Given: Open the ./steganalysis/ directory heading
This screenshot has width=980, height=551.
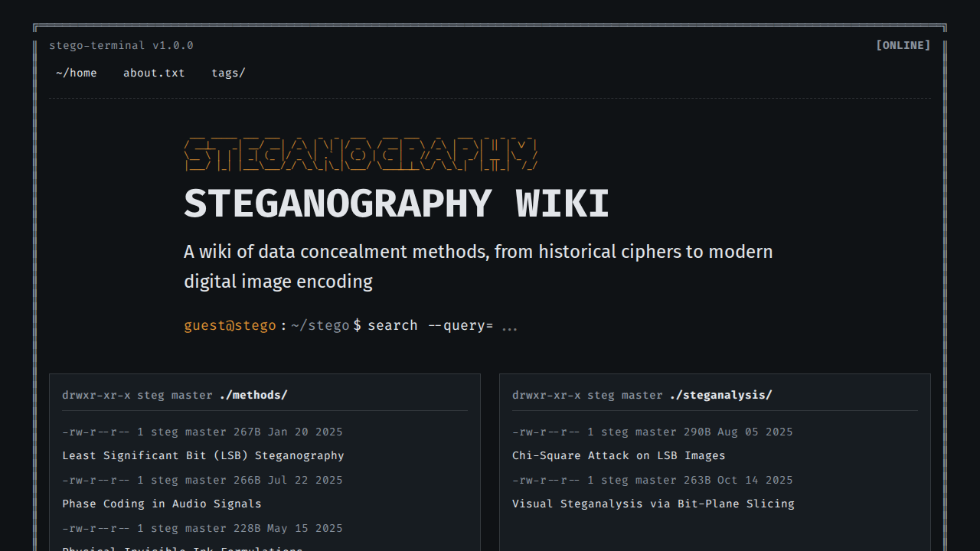Looking at the screenshot, I should (720, 395).
